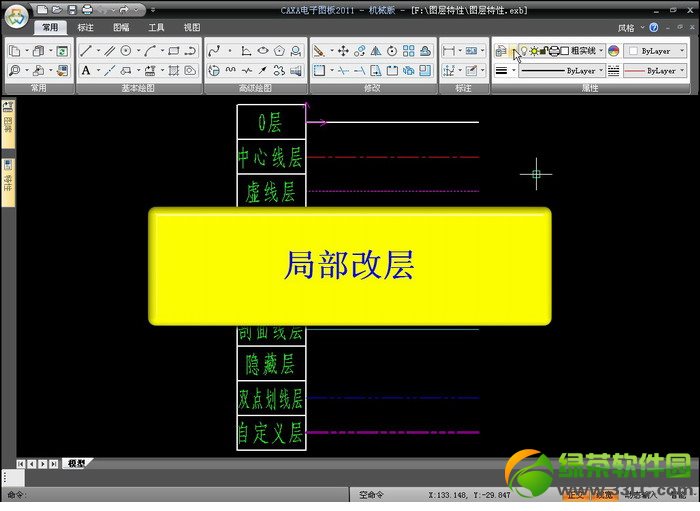Open the 视图 ribbon tab
Image resolution: width=700 pixels, height=511 pixels.
(x=192, y=27)
